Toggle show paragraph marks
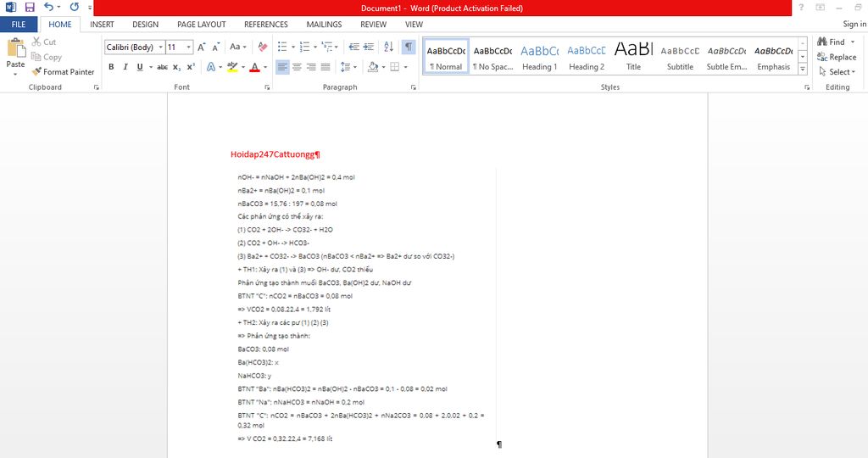868x458 pixels. point(408,47)
